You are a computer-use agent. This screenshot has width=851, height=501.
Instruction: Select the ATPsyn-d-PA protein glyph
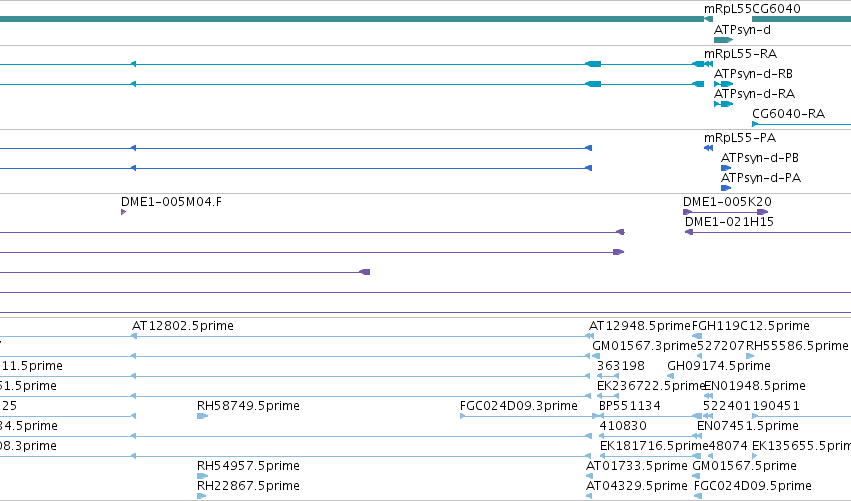(726, 188)
